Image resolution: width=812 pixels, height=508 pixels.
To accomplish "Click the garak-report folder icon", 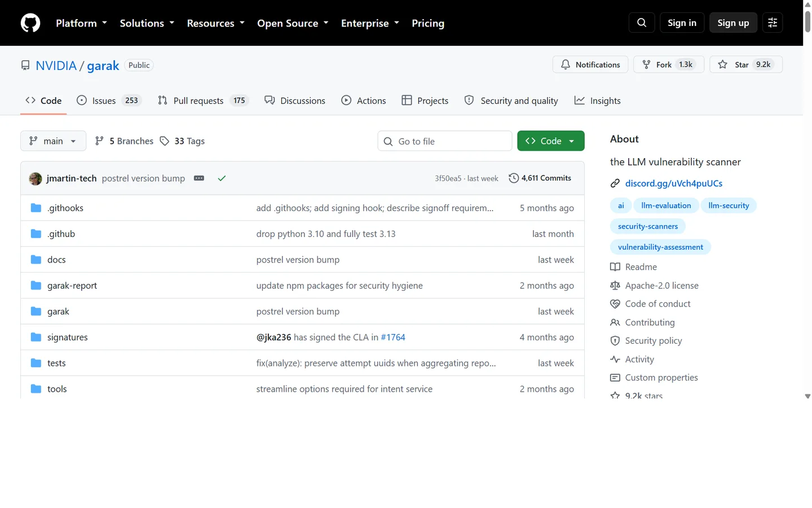I will (36, 286).
